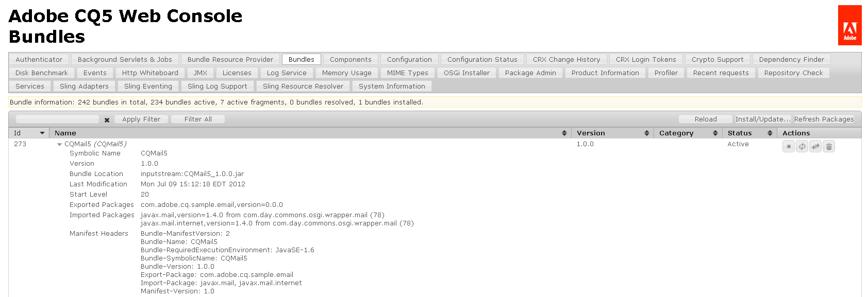Open the Configuration tab

(409, 59)
